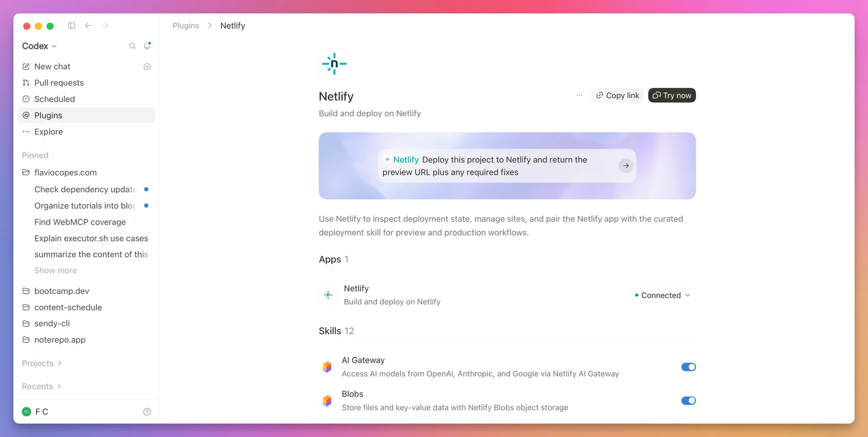Click the content-schedule folder icon
Image resolution: width=868 pixels, height=437 pixels.
(x=26, y=307)
